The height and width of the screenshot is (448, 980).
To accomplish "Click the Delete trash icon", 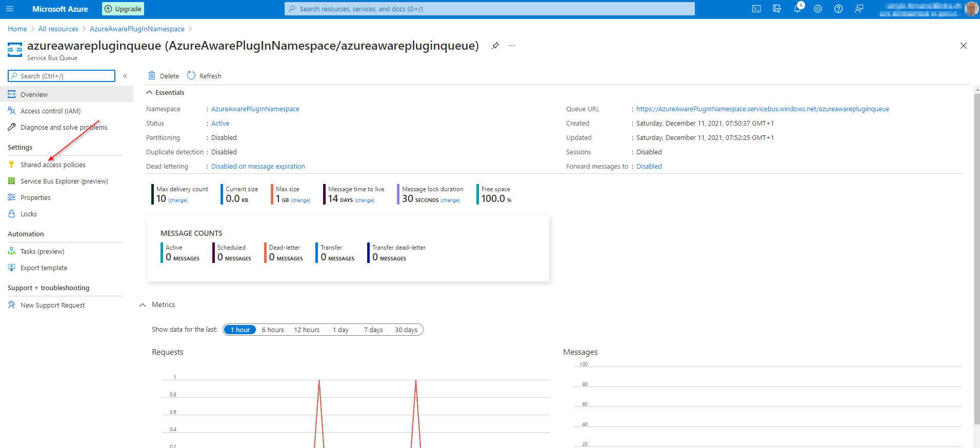I will 152,76.
